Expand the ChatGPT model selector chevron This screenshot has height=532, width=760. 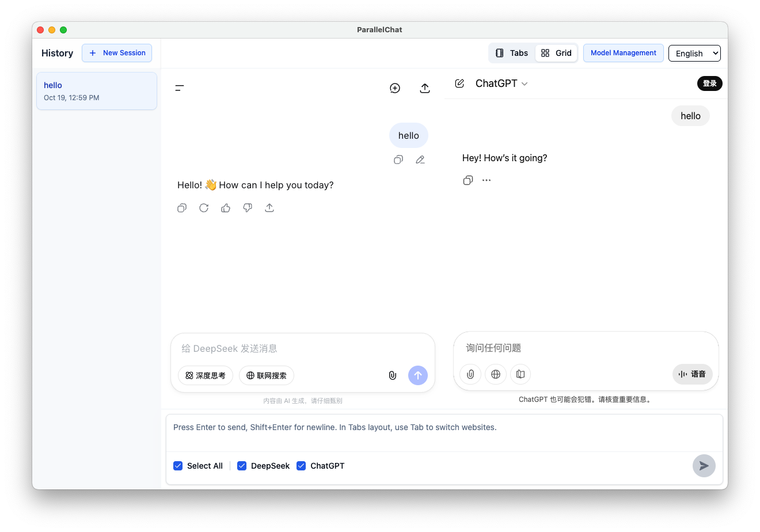525,84
